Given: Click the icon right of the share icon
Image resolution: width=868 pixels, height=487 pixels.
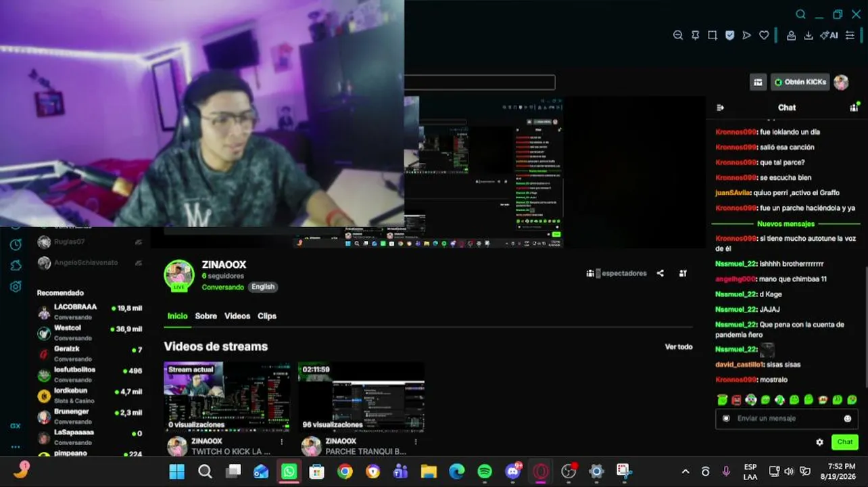Looking at the screenshot, I should point(683,273).
